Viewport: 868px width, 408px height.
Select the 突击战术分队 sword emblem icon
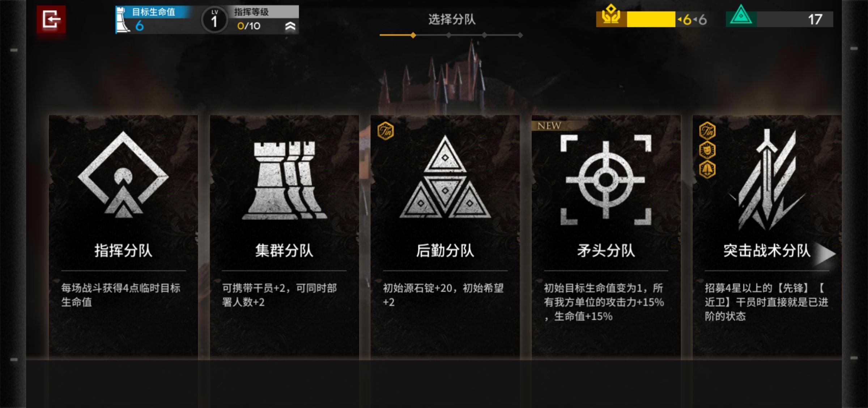767,180
